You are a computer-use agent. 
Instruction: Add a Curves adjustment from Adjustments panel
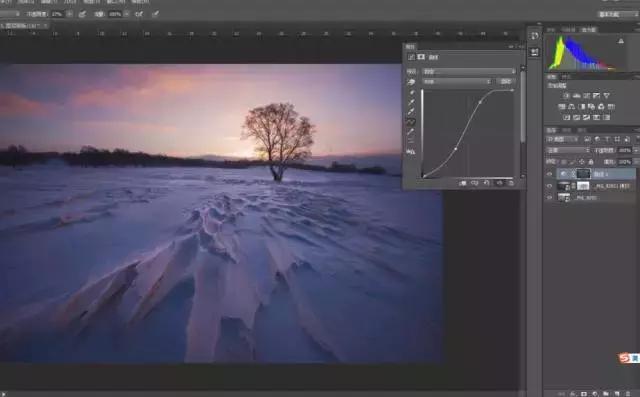(587, 95)
